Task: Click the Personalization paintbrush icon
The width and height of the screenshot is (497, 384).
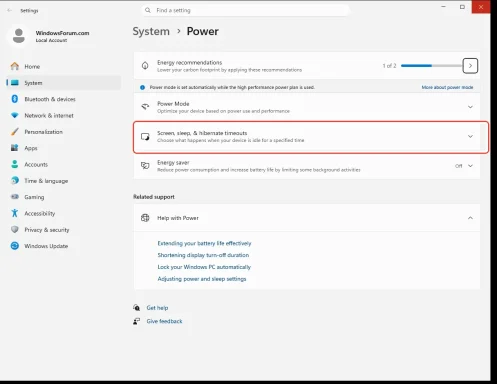Action: [15, 132]
